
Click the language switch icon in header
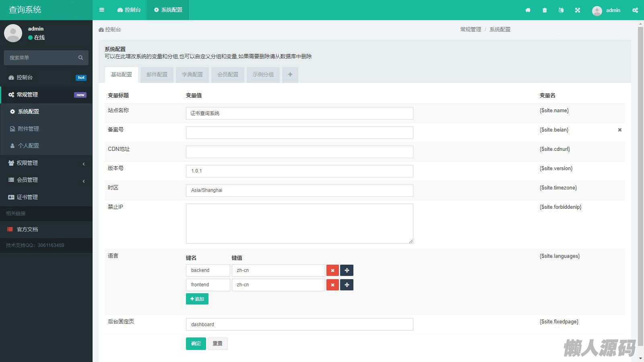pyautogui.click(x=561, y=10)
